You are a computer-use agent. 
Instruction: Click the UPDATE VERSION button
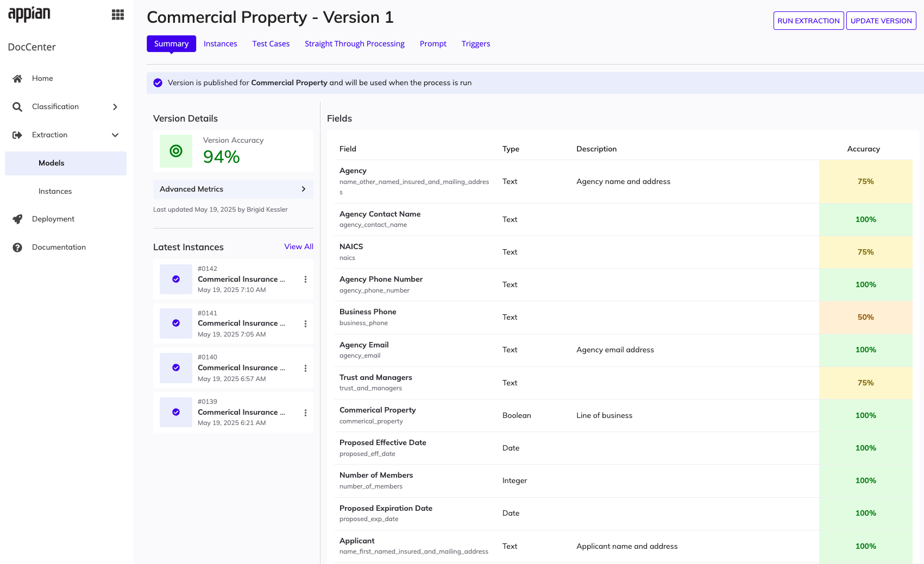(881, 21)
